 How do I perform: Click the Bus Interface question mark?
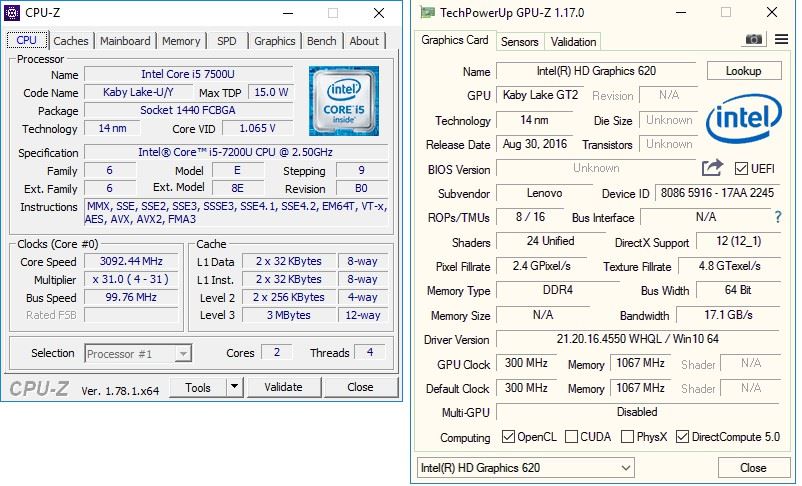778,217
